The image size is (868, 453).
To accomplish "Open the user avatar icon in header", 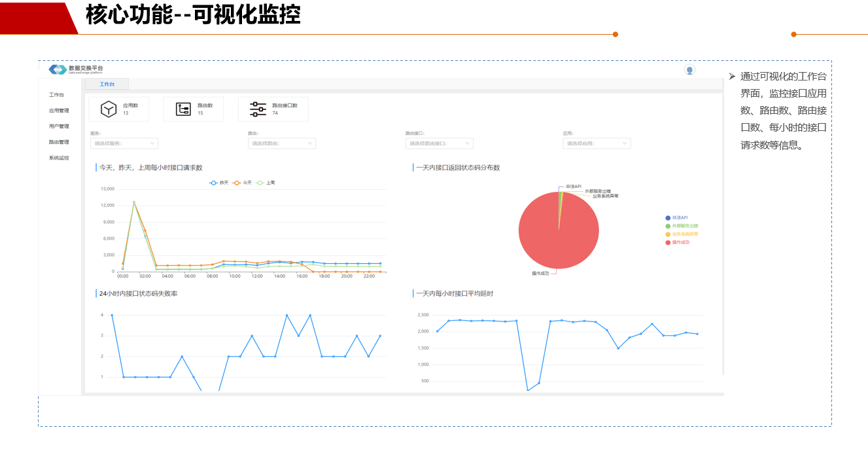I will tap(689, 70).
